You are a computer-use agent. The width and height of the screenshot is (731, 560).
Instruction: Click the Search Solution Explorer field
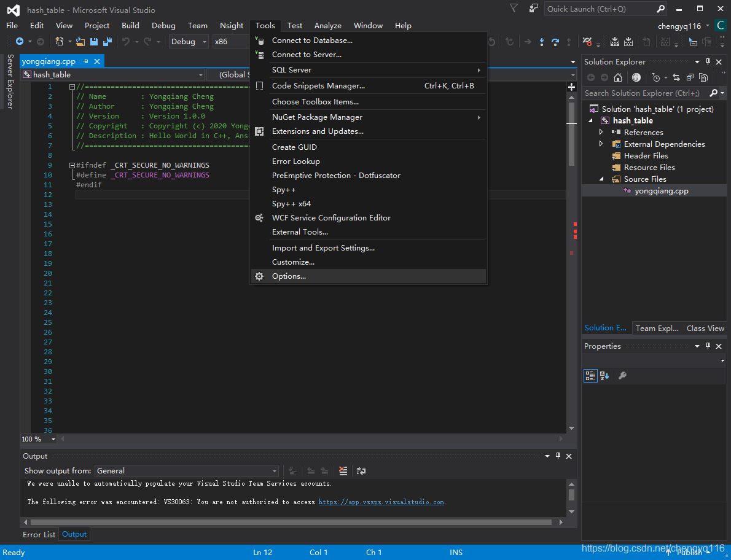pyautogui.click(x=646, y=93)
